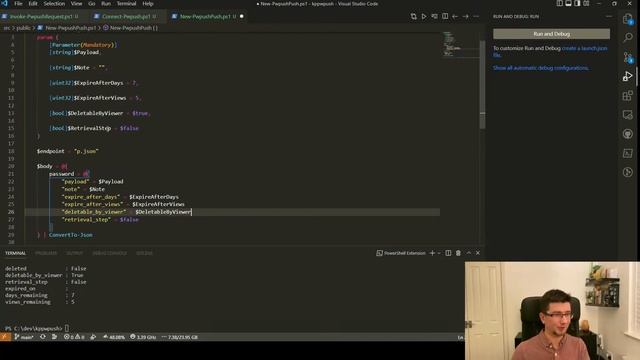Open Run and Debug panel ellipsis menu
The image size is (640, 360).
pos(609,16)
